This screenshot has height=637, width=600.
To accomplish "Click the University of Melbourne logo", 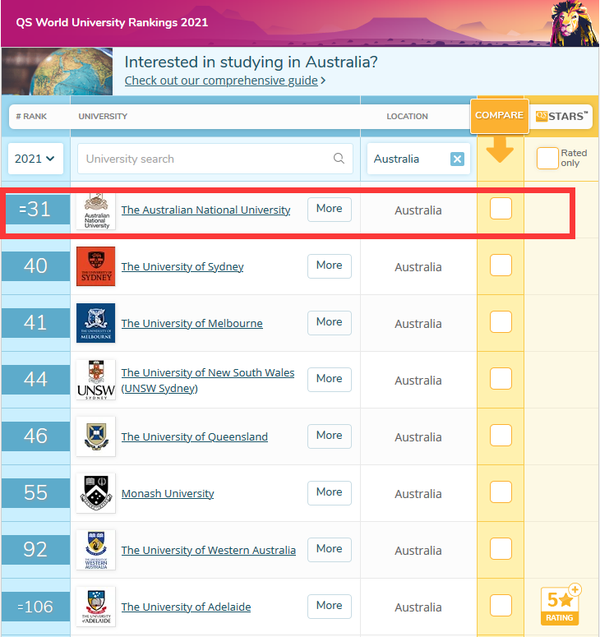I will [96, 323].
